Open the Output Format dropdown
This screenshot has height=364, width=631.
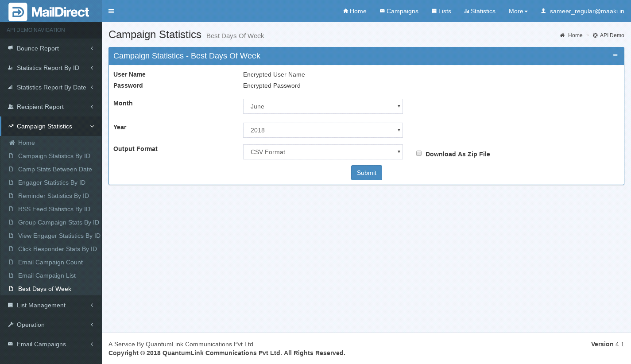coord(323,152)
